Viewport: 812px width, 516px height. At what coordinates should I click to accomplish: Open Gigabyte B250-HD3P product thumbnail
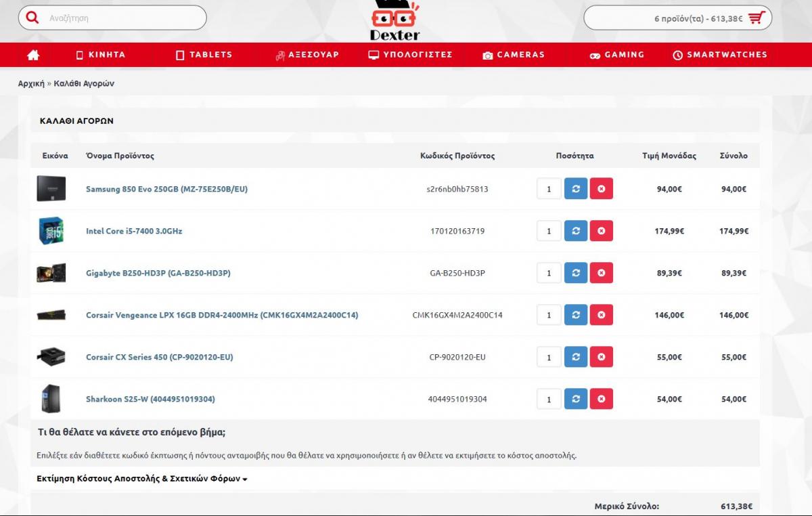coord(51,273)
